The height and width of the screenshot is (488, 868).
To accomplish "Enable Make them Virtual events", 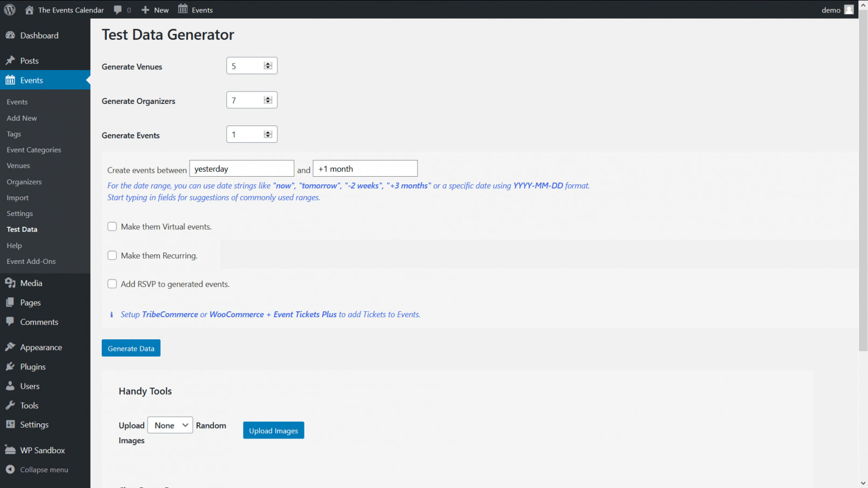I will tap(112, 226).
